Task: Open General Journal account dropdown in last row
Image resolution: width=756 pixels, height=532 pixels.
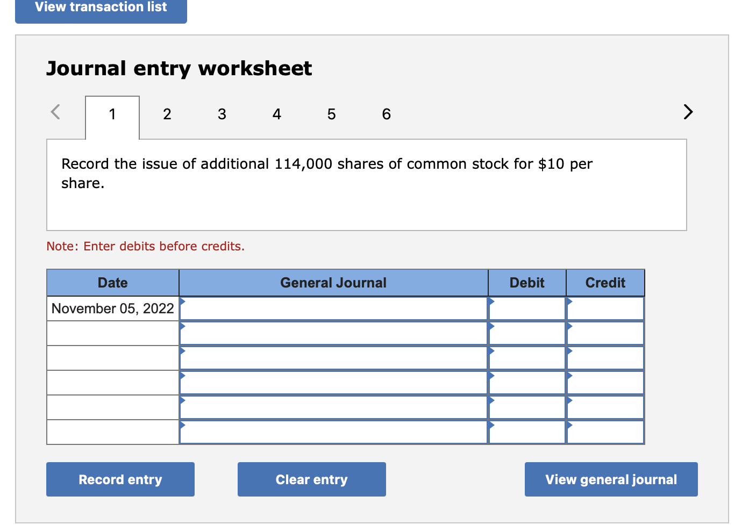Action: [x=333, y=432]
